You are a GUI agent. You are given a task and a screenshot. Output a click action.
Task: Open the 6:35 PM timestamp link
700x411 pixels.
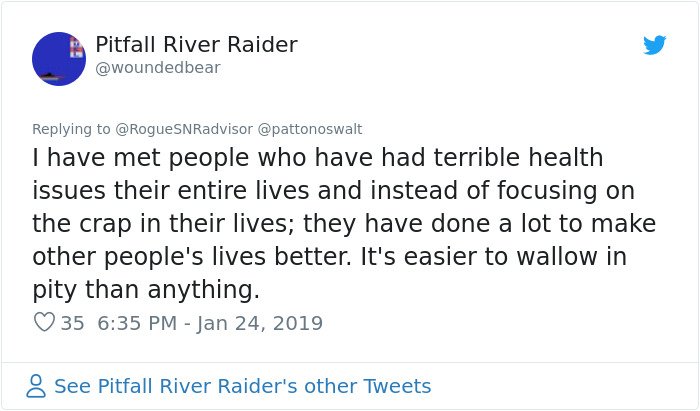[x=137, y=323]
